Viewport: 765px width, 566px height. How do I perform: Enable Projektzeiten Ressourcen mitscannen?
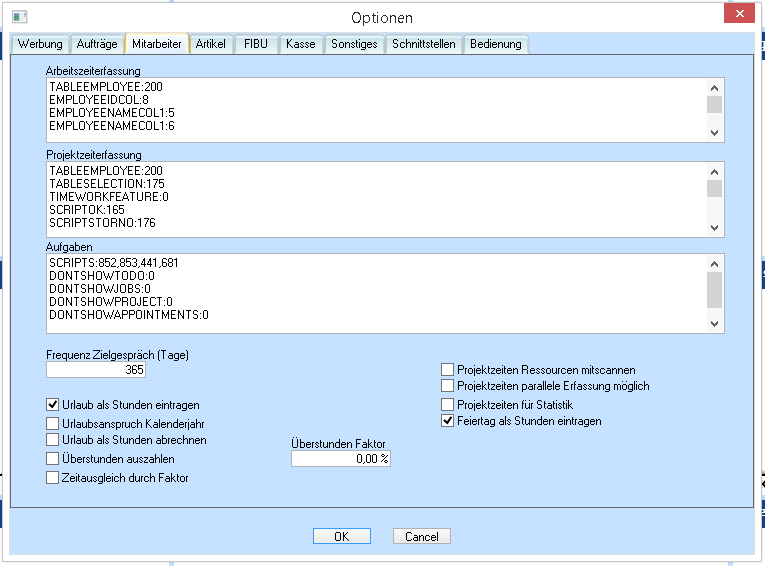448,370
